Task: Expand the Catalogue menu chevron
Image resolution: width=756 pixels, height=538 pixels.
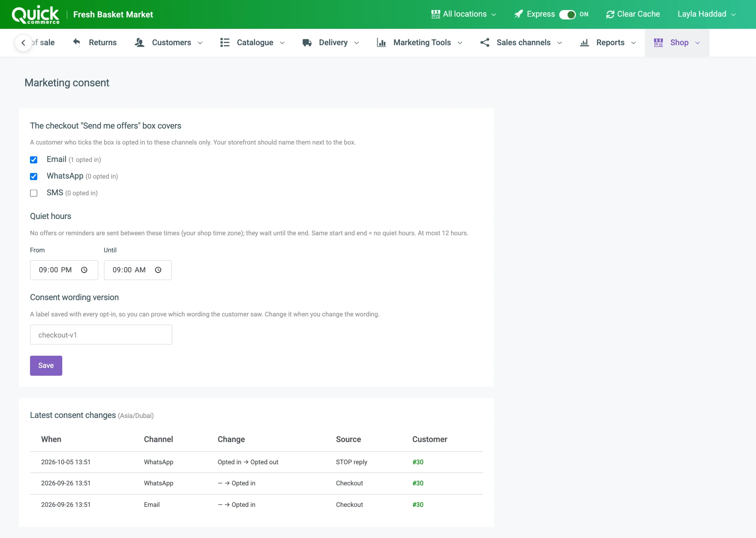Action: [282, 43]
